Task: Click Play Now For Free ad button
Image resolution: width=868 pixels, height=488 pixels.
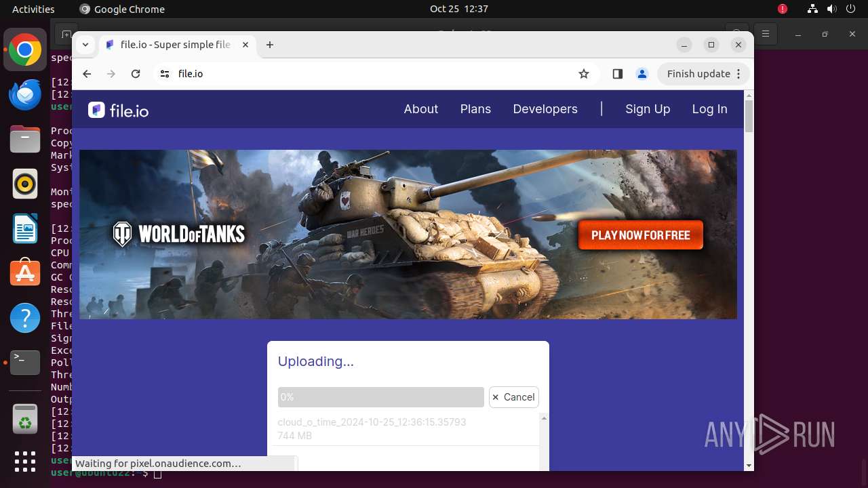Action: click(x=641, y=235)
